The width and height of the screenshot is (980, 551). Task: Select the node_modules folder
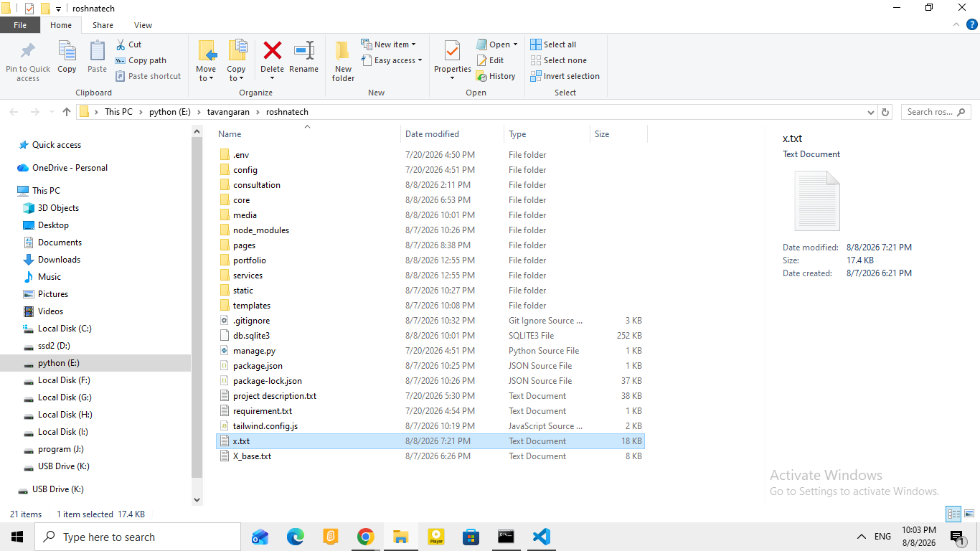pyautogui.click(x=430, y=230)
